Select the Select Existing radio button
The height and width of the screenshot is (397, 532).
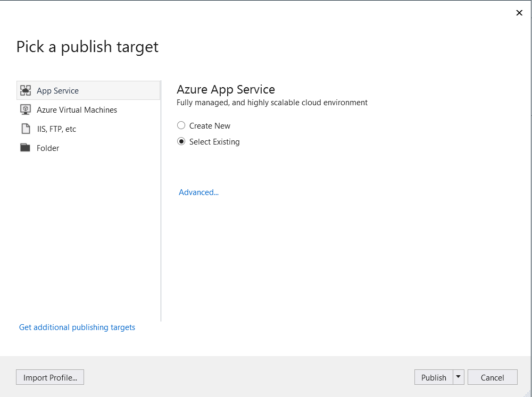(181, 141)
